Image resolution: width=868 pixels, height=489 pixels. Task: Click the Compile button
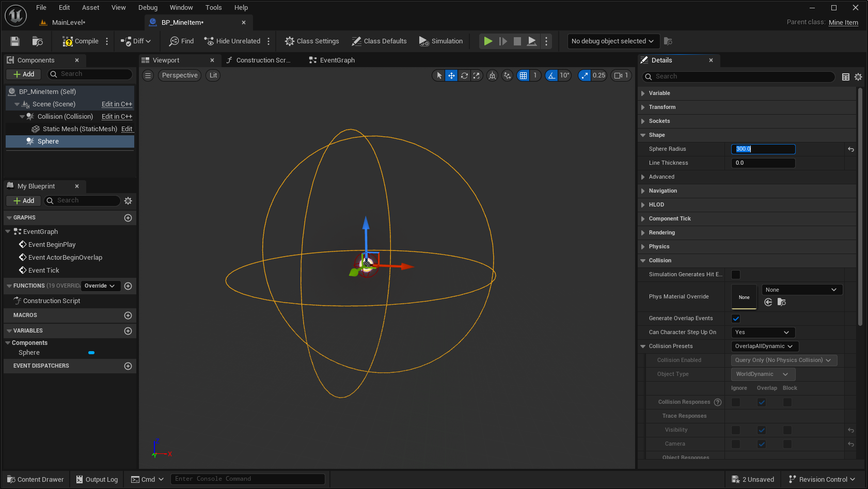coord(81,41)
